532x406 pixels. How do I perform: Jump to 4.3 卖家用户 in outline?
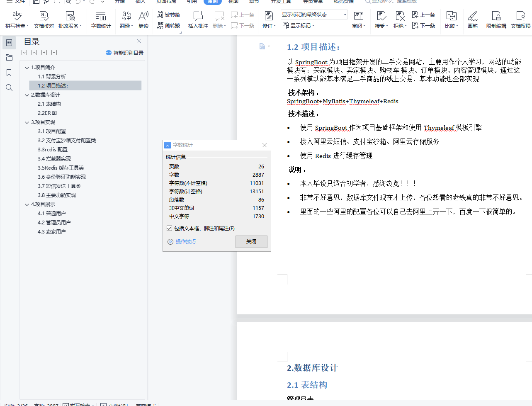(52, 232)
